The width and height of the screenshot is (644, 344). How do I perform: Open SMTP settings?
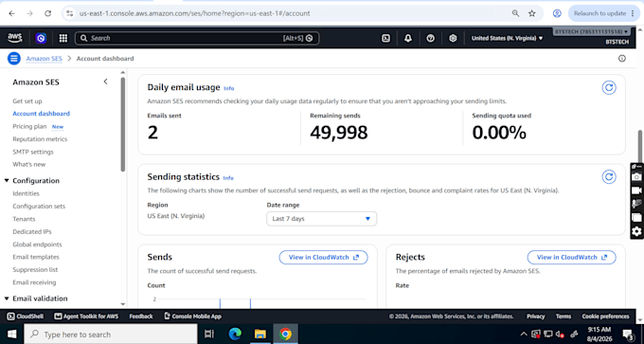pos(33,152)
